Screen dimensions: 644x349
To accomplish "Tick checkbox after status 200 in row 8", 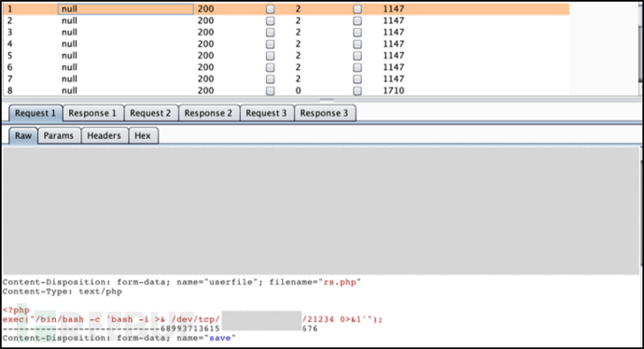I will point(271,91).
